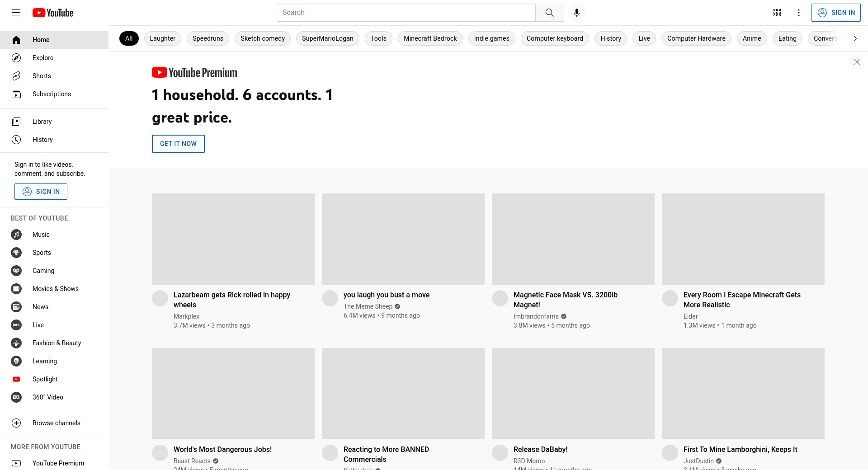868x470 pixels.
Task: Open Fashion & Beauty
Action: pos(54,343)
